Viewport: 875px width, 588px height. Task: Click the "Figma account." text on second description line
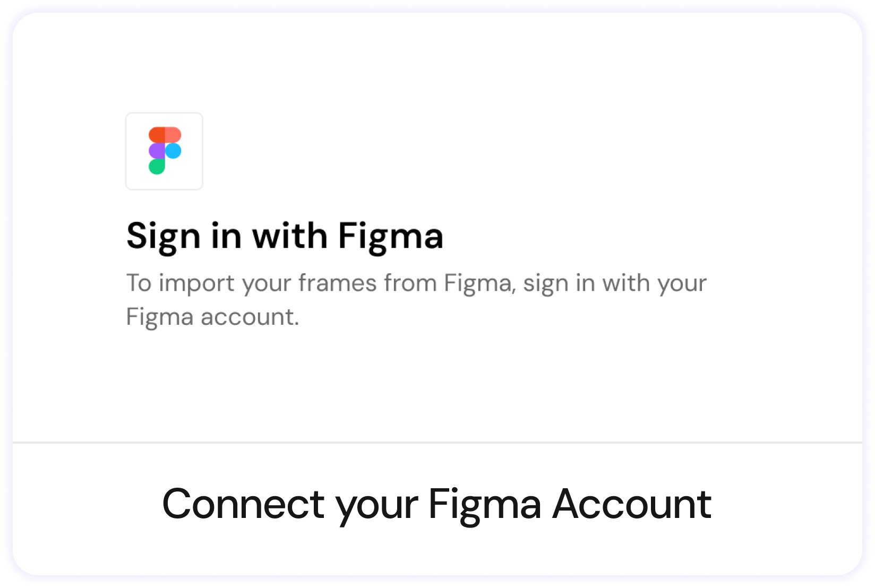pyautogui.click(x=212, y=317)
